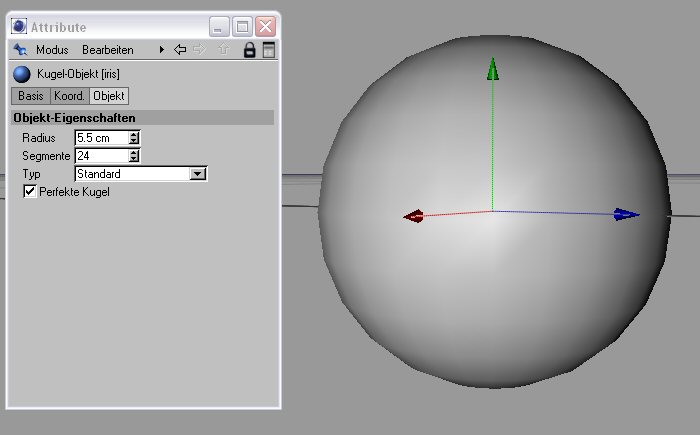Open the Typ dropdown showing Standard

click(x=197, y=174)
